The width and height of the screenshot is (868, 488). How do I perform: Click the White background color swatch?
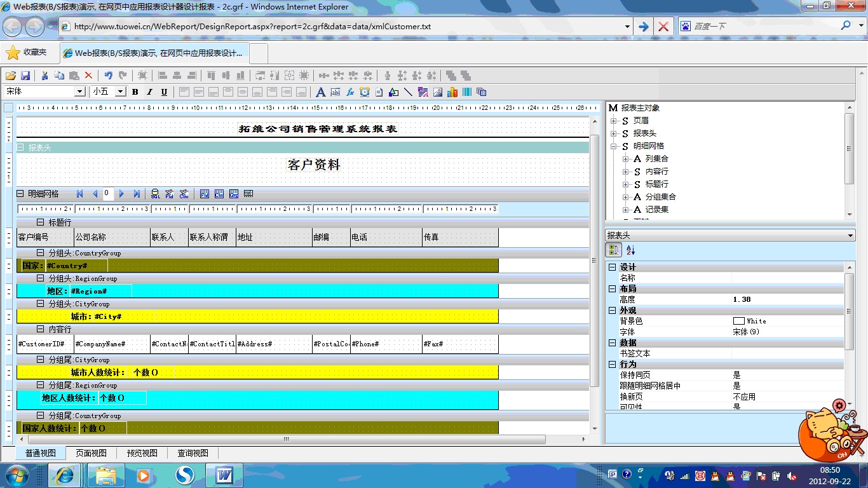(738, 321)
